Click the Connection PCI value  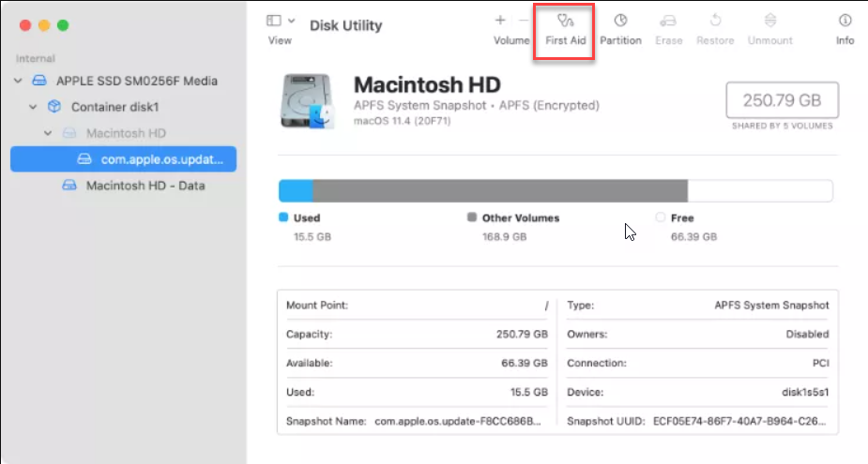tap(820, 364)
